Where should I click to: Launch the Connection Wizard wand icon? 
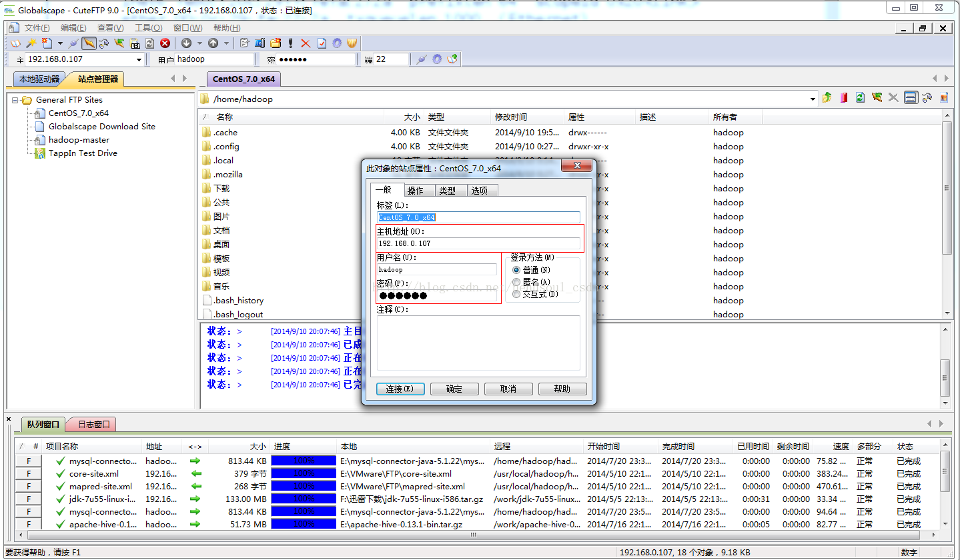pyautogui.click(x=31, y=43)
